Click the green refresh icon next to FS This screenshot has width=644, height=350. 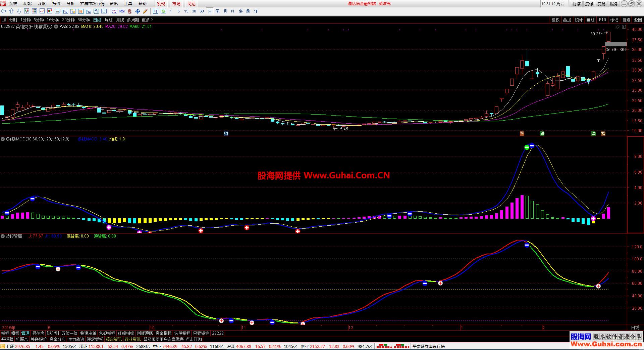click(x=163, y=11)
